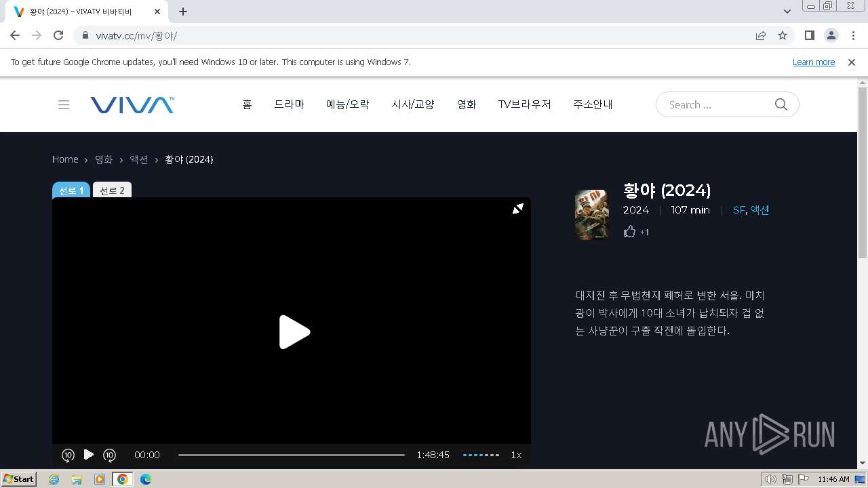
Task: Click the search magnifier icon
Action: click(781, 104)
